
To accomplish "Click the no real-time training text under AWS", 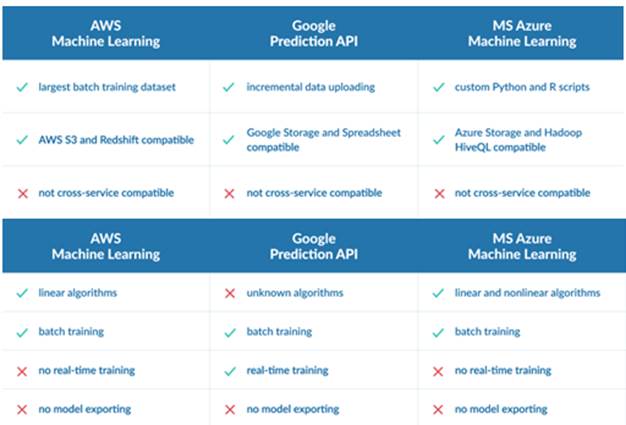I will tap(88, 371).
